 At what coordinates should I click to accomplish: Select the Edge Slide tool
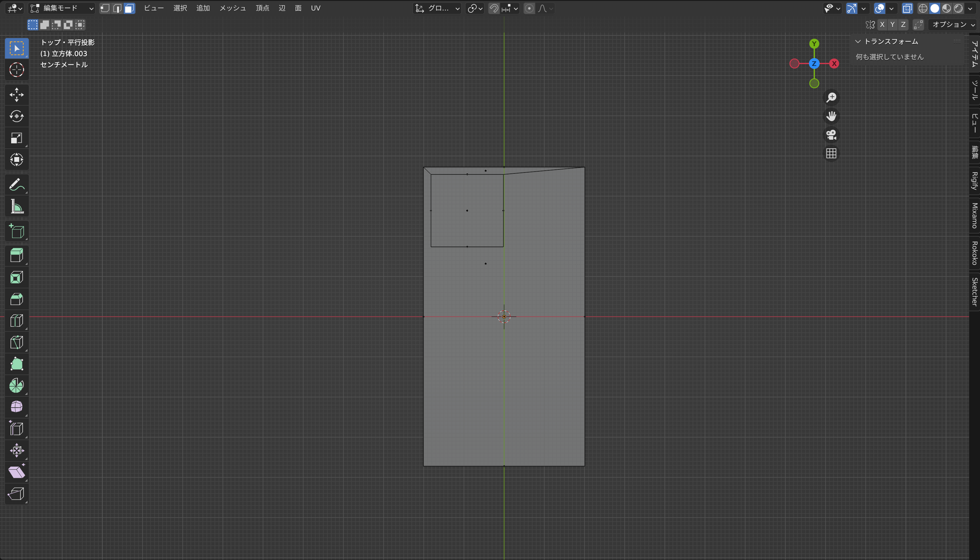[16, 428]
